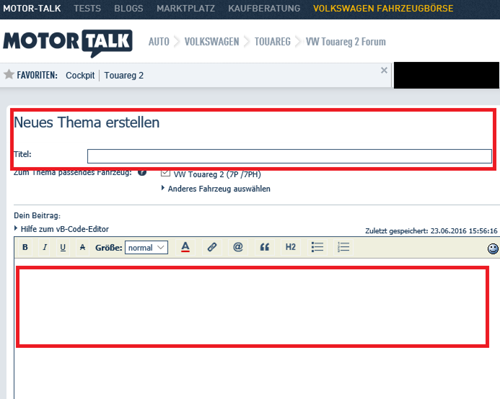Create a bulleted list
The width and height of the screenshot is (500, 399).
pos(317,247)
